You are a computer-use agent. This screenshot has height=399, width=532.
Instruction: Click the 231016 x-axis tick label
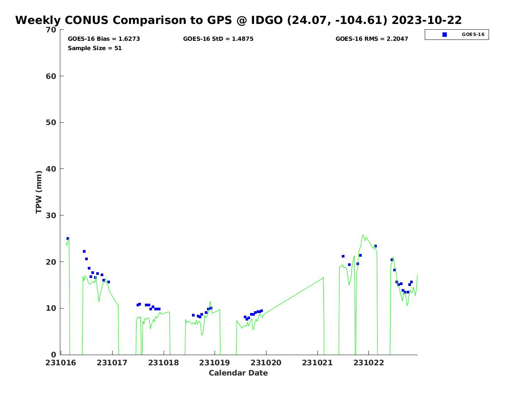click(61, 363)
